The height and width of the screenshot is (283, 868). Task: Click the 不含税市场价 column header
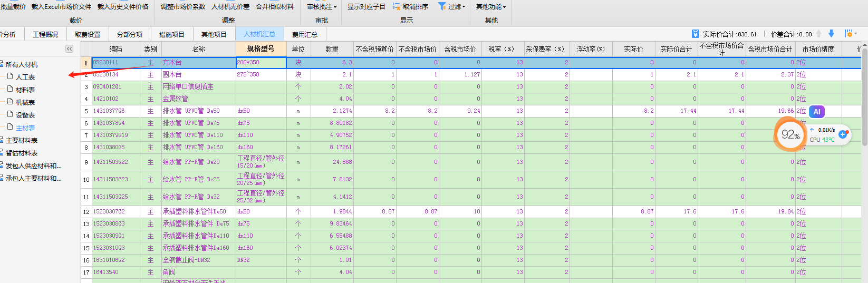[418, 49]
